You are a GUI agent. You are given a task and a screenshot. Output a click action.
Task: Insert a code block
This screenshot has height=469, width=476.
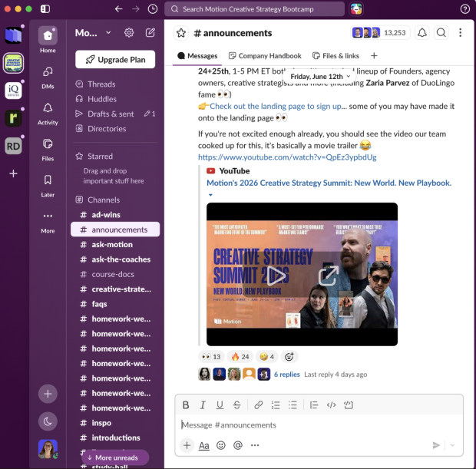coord(349,405)
